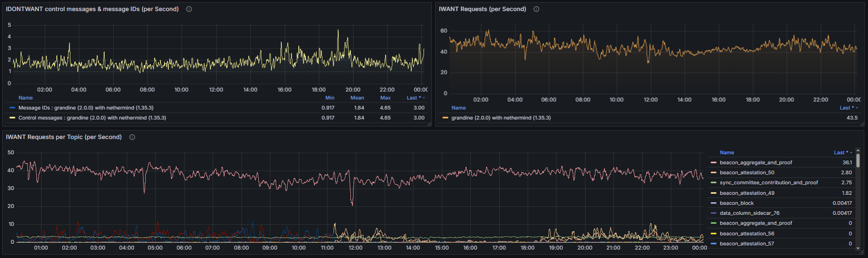The height and width of the screenshot is (258, 868).
Task: Toggle the beacon_aggregate_and_proof 36.1 series visibility
Action: pyautogui.click(x=755, y=163)
